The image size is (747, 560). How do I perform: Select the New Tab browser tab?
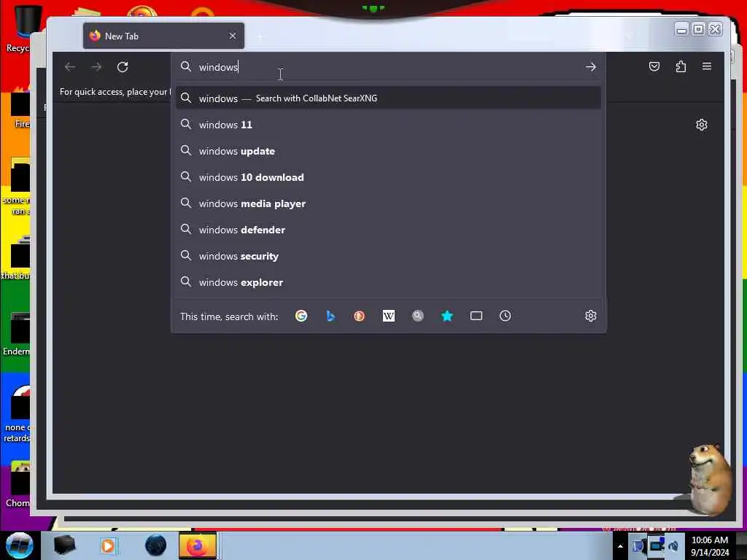163,36
